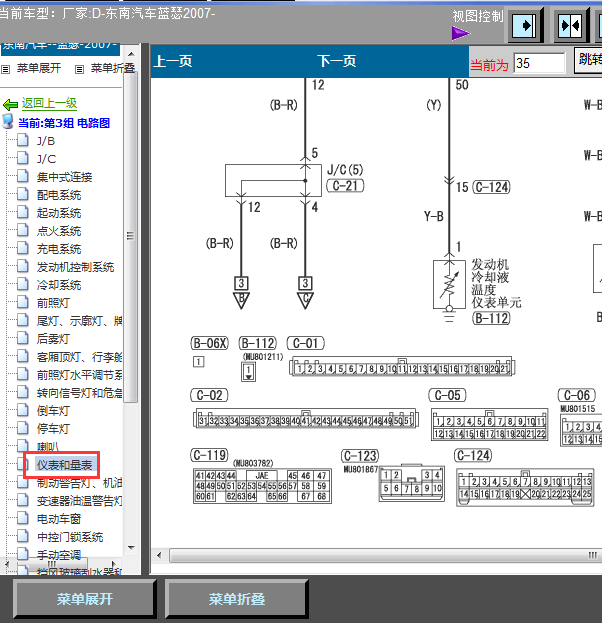Click the 返回上一级 link
602x623 pixels.
point(49,104)
